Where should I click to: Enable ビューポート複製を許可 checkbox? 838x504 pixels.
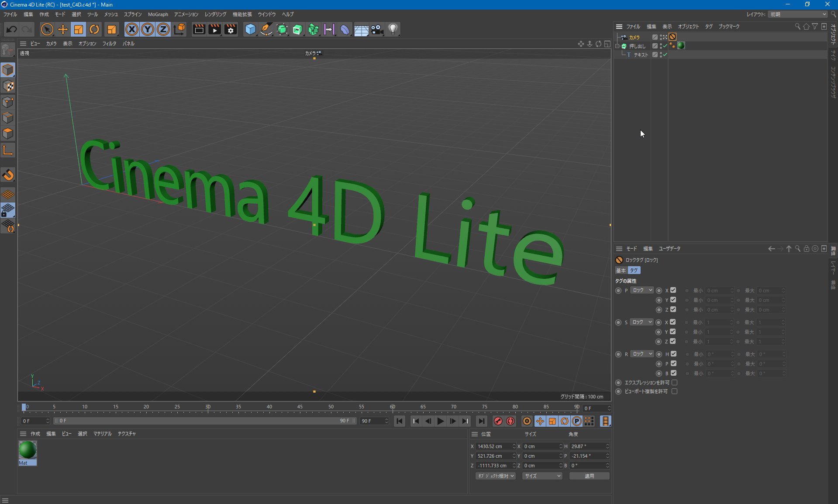675,391
